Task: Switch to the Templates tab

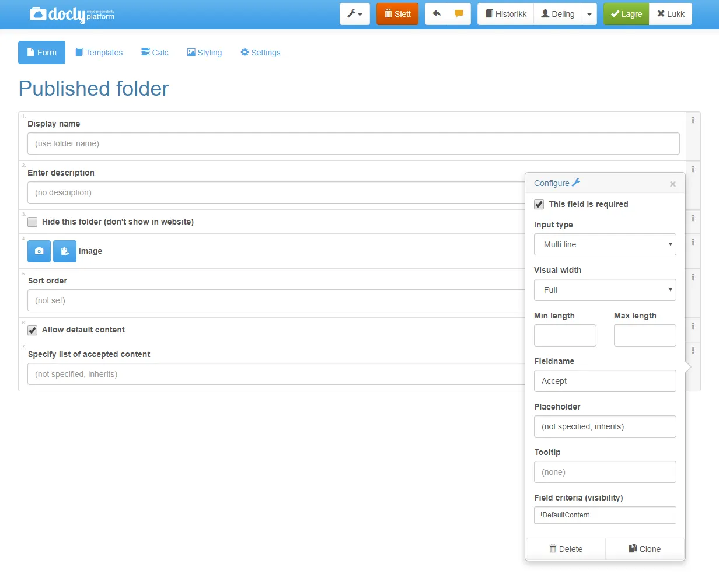Action: 99,52
